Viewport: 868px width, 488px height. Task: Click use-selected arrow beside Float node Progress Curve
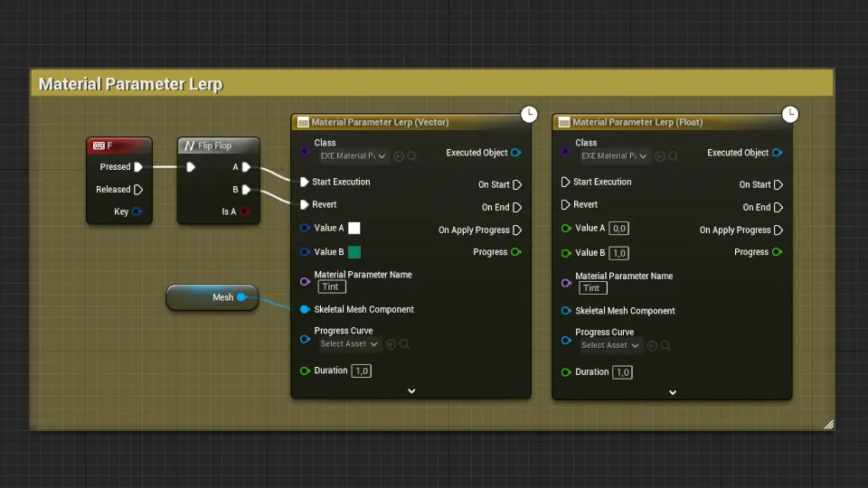pyautogui.click(x=652, y=346)
